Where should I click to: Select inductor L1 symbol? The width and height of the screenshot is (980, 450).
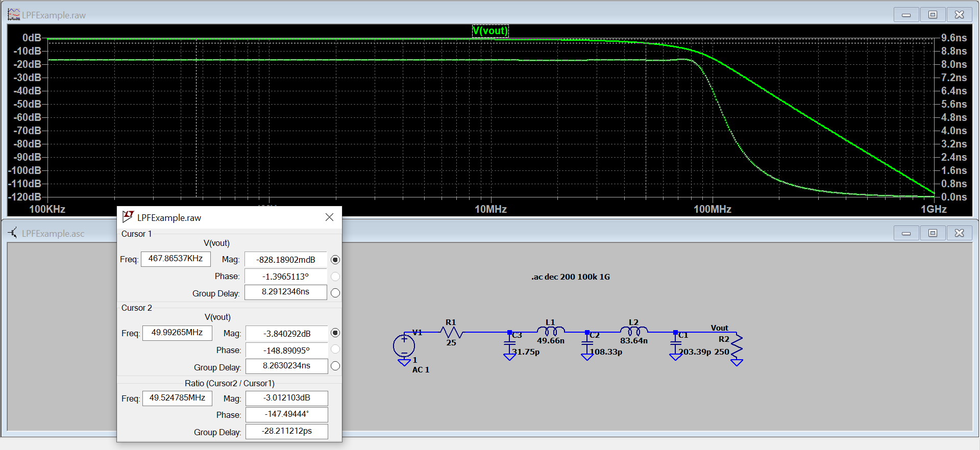pos(550,331)
